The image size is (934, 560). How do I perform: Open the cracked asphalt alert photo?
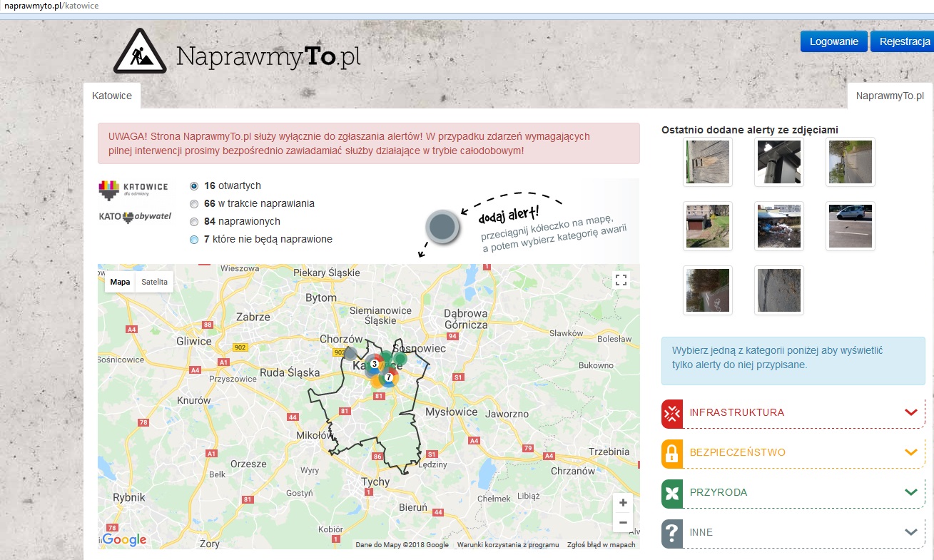(x=779, y=290)
